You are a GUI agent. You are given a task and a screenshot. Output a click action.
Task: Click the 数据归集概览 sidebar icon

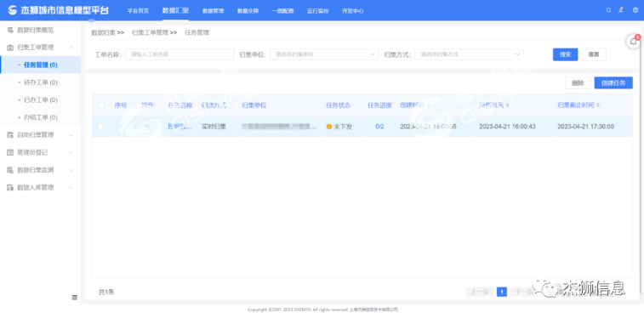click(x=10, y=30)
